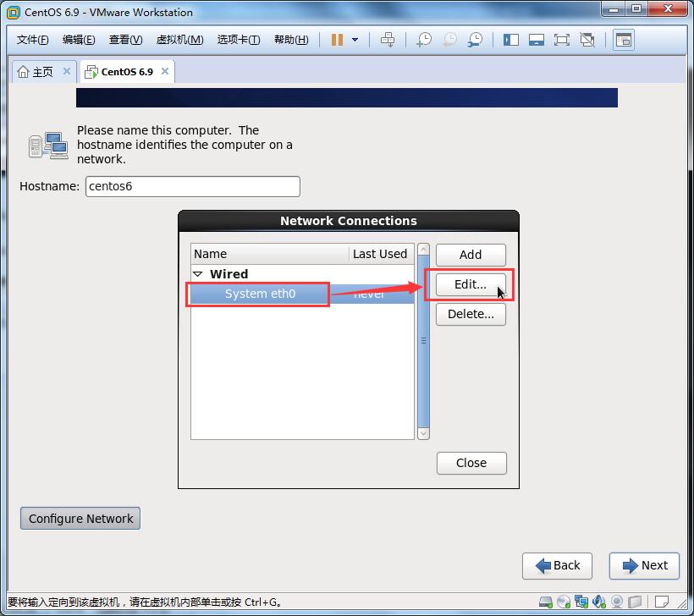The width and height of the screenshot is (694, 616).
Task: Go Back to the previous installer step
Action: 557,565
